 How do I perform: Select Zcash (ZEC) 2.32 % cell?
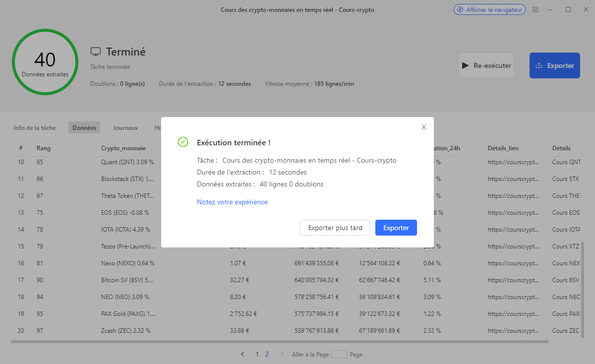126,331
